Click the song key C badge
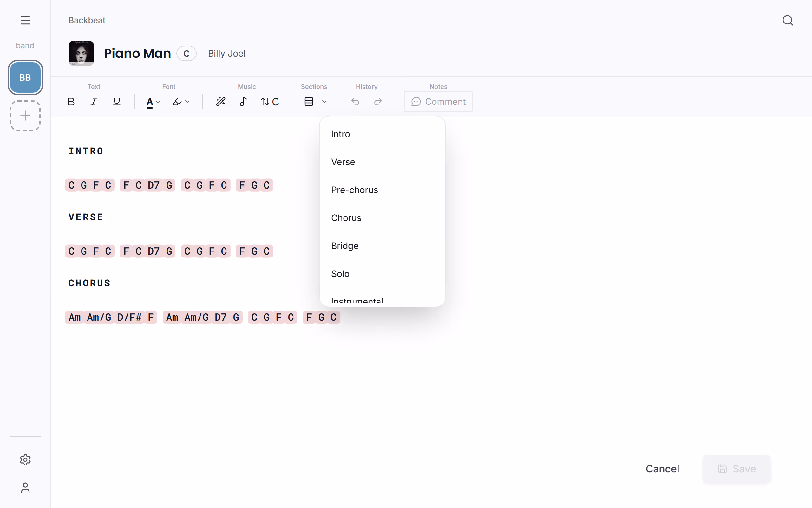 click(x=186, y=53)
